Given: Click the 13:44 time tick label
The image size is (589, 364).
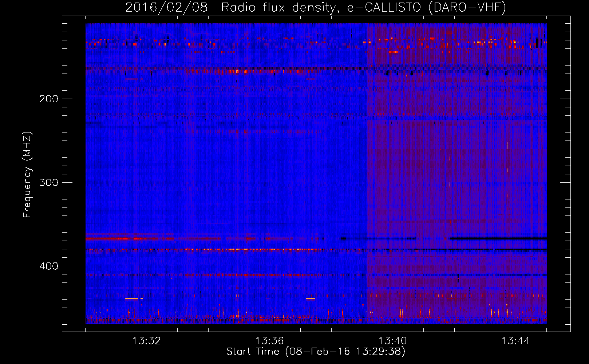Looking at the screenshot, I should [x=515, y=341].
